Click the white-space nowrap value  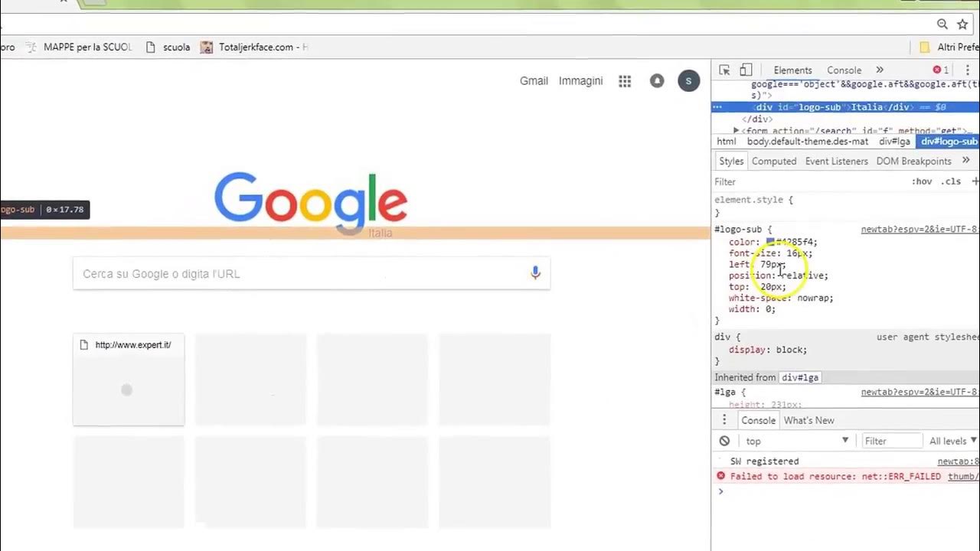(x=814, y=298)
